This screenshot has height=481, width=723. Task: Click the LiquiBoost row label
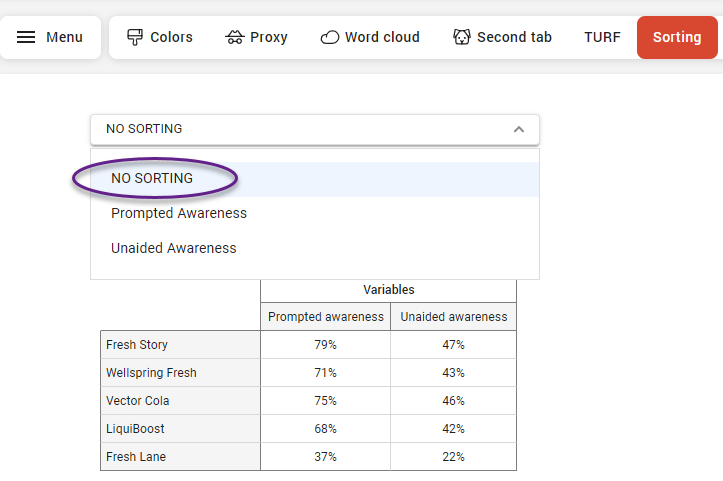pyautogui.click(x=135, y=429)
